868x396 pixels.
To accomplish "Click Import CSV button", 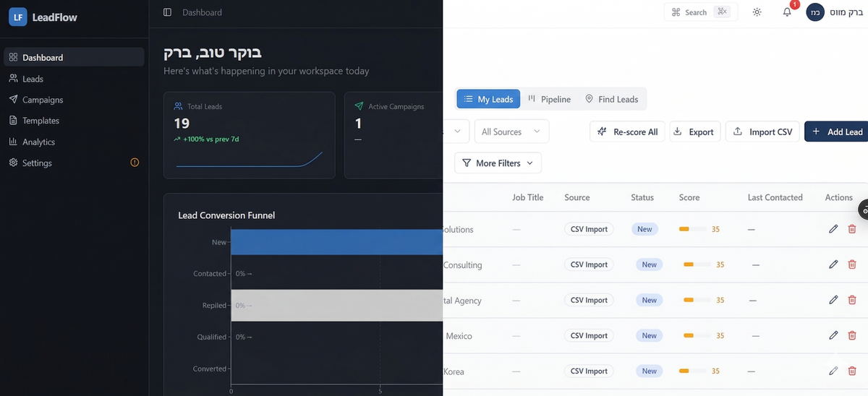I will 762,132.
